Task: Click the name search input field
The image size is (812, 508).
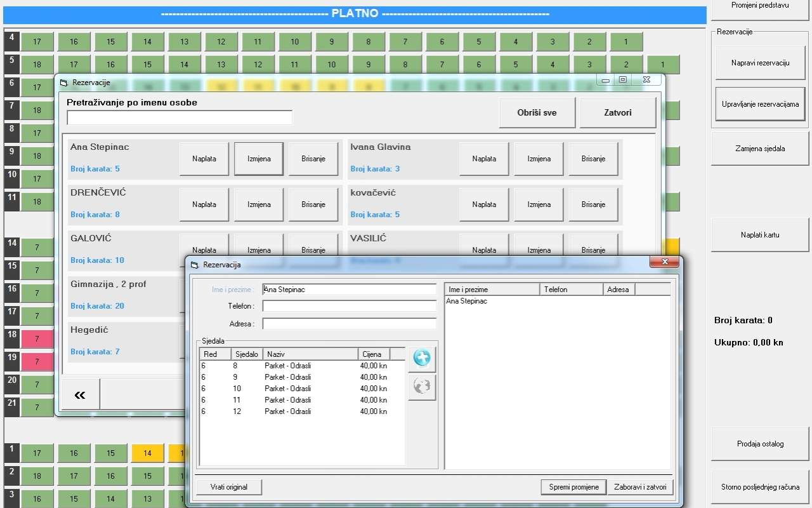Action: pos(180,117)
